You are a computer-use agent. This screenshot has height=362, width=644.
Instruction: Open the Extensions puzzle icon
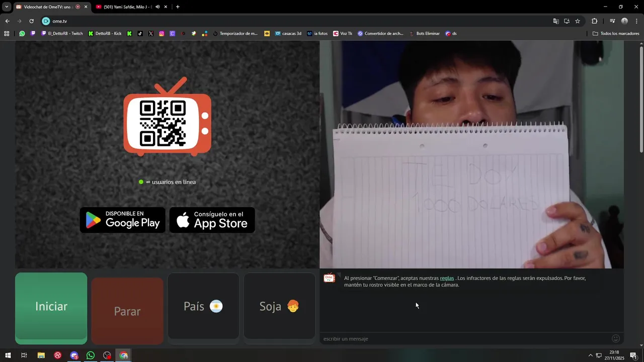point(594,21)
